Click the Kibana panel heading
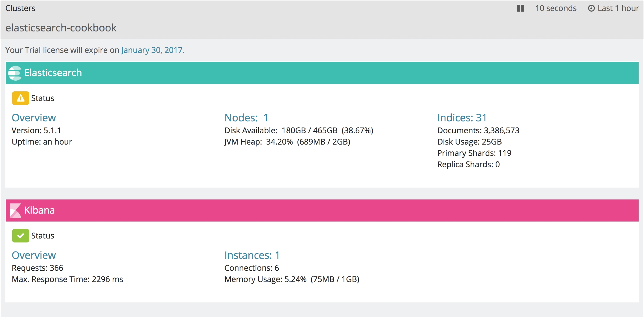Image resolution: width=644 pixels, height=318 pixels. [39, 210]
